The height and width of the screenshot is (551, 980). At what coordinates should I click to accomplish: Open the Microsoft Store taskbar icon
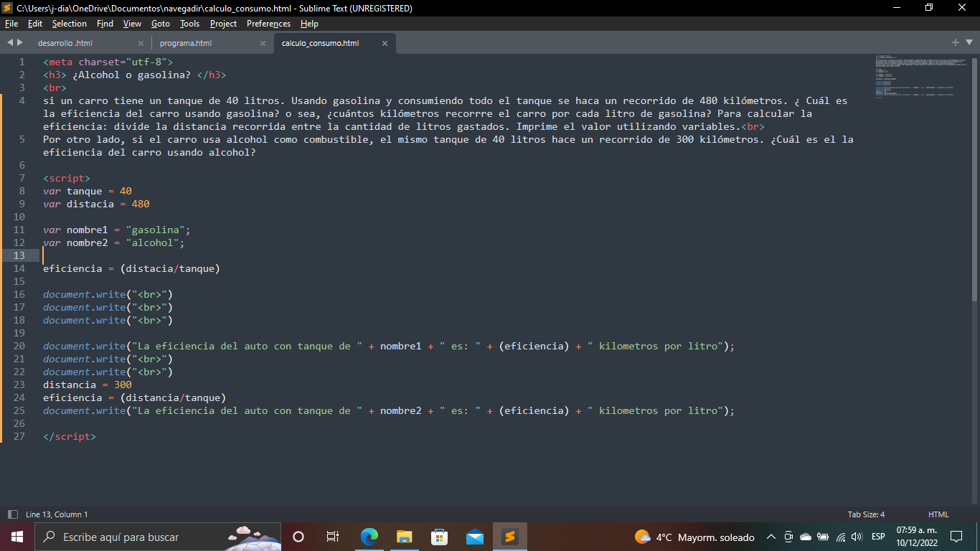click(439, 537)
